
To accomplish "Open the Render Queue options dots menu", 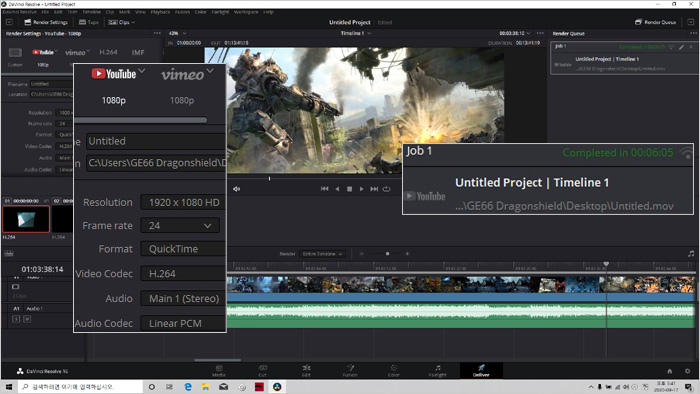I will click(x=693, y=33).
